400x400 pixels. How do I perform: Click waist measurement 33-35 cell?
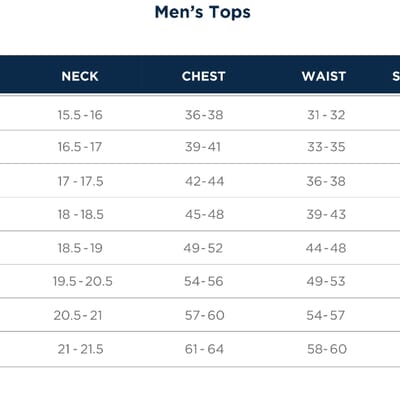[x=326, y=147]
